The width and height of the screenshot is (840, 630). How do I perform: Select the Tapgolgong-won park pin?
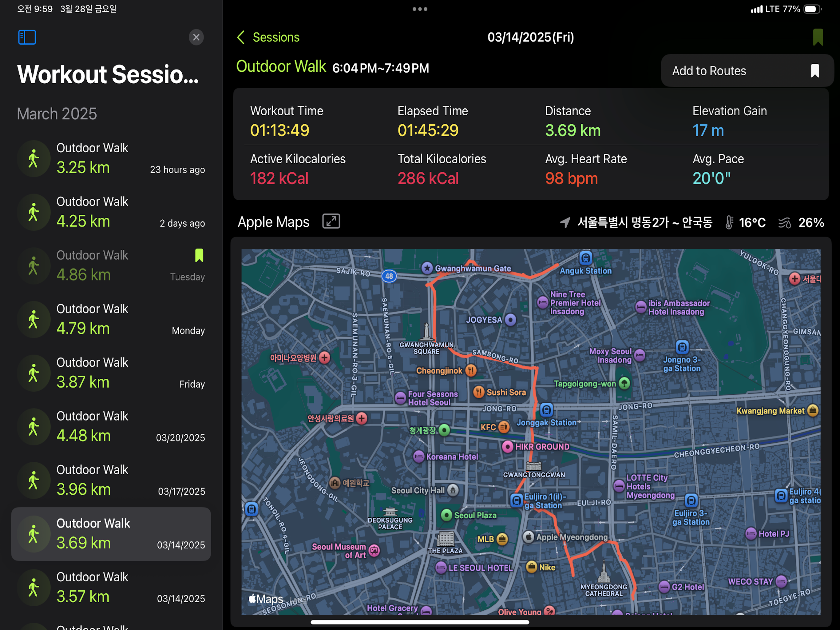[624, 383]
